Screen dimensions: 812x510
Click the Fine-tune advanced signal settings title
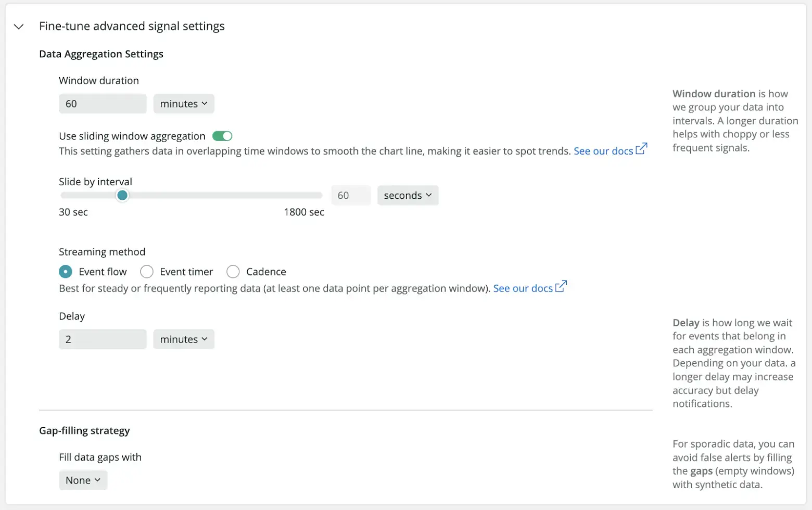click(x=132, y=27)
